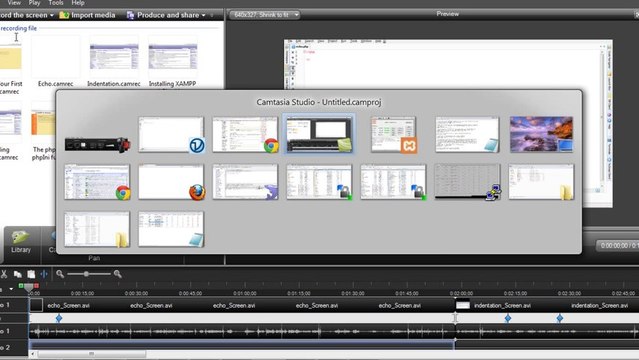Click the zoom keyframe diamond near 0:02:30

pos(560,318)
